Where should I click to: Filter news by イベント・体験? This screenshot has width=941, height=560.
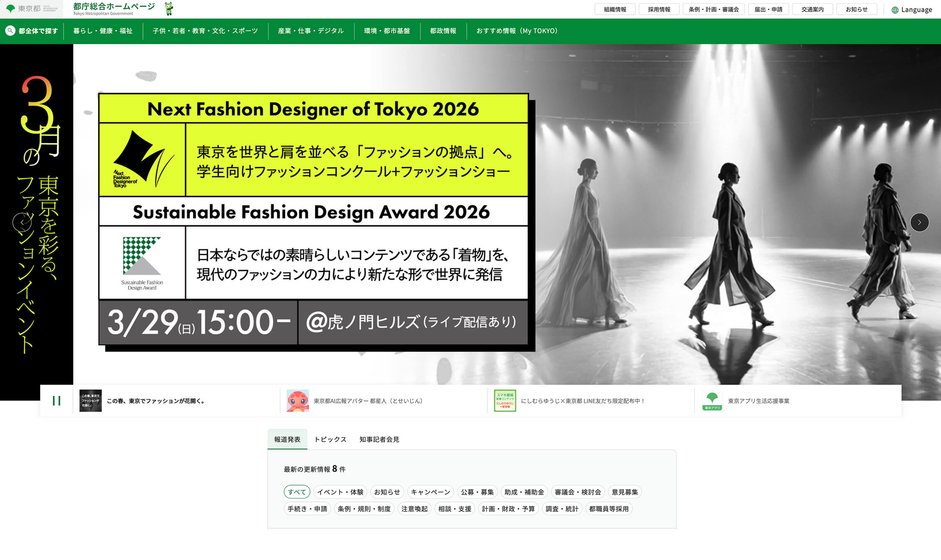(x=340, y=492)
